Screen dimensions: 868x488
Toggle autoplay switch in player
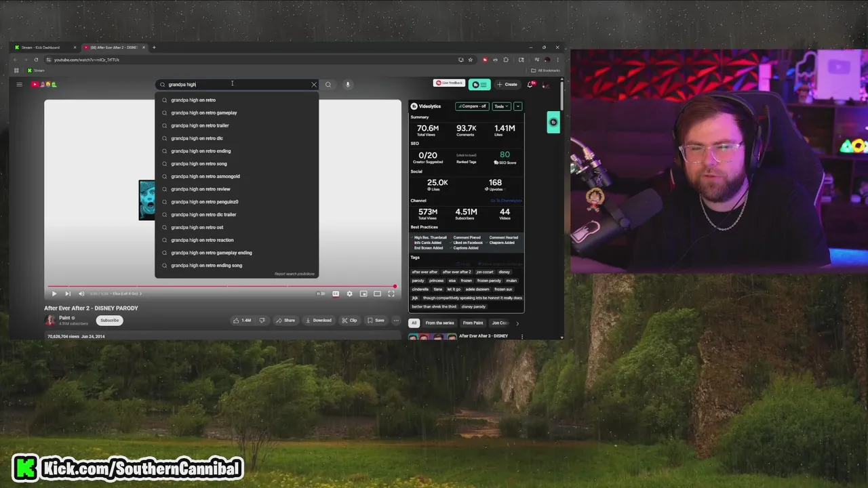point(321,293)
